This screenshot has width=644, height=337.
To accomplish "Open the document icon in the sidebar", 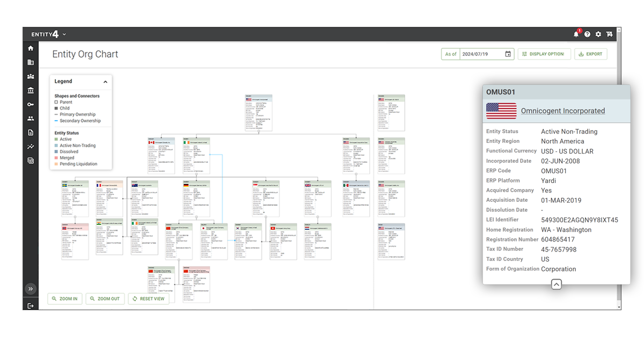I will (31, 133).
